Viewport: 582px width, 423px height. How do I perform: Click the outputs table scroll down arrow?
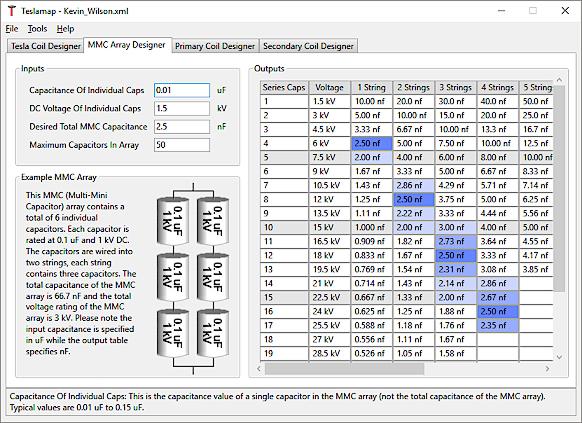coord(559,357)
